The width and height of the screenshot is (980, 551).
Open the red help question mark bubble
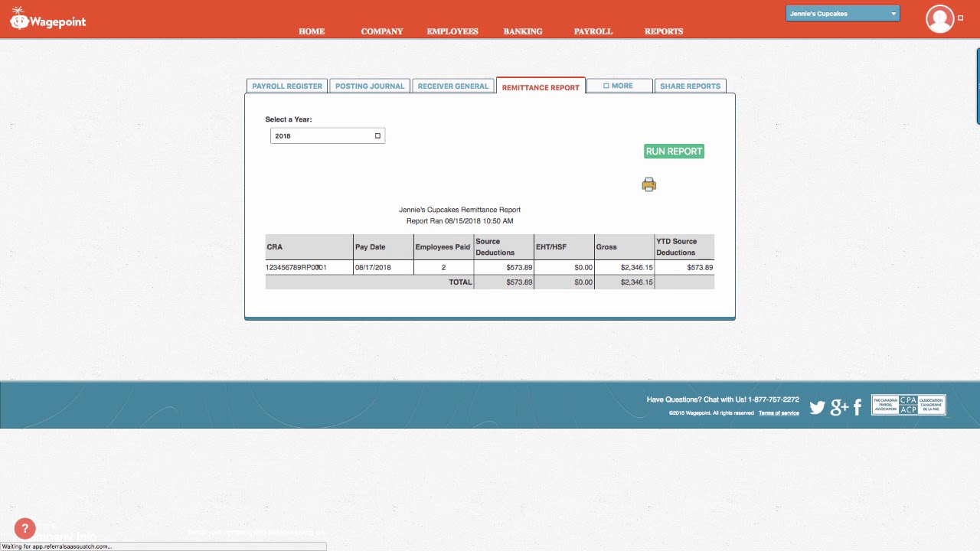coord(25,528)
